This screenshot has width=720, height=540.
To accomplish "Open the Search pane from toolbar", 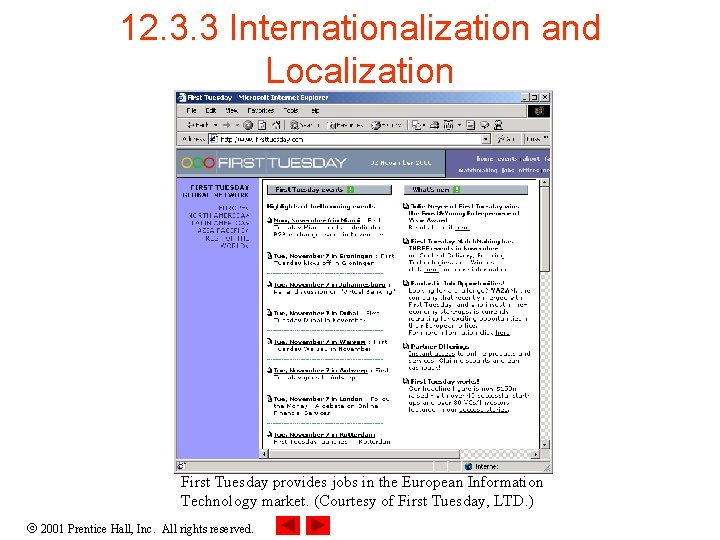I will (x=305, y=125).
